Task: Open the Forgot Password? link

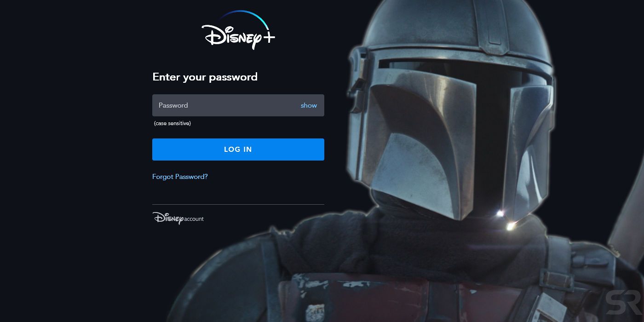Action: pos(180,177)
